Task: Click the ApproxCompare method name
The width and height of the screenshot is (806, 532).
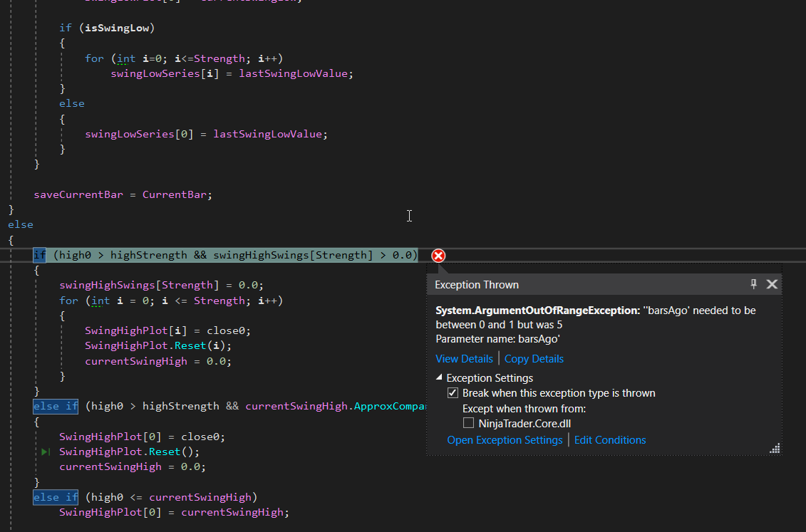Action: (x=390, y=406)
